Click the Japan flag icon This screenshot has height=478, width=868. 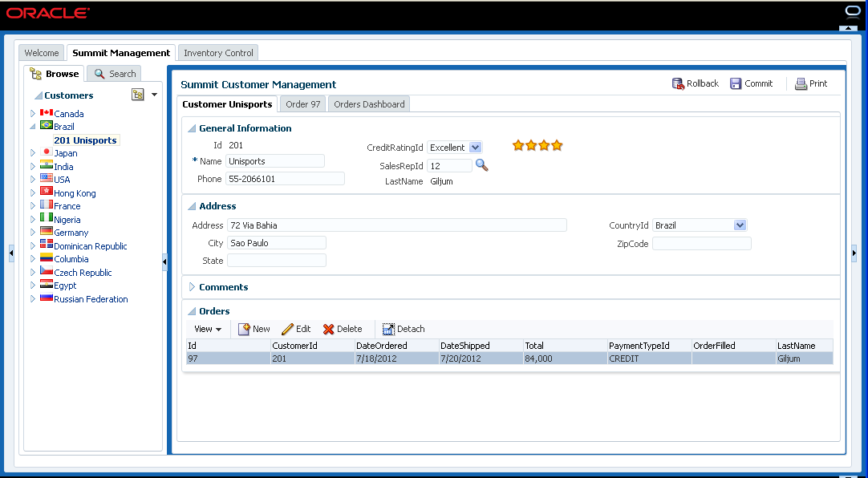[x=47, y=152]
